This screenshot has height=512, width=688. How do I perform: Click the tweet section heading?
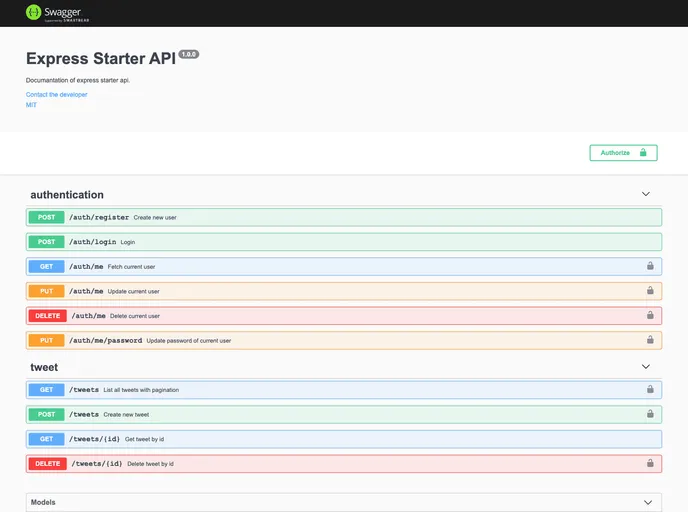click(44, 367)
